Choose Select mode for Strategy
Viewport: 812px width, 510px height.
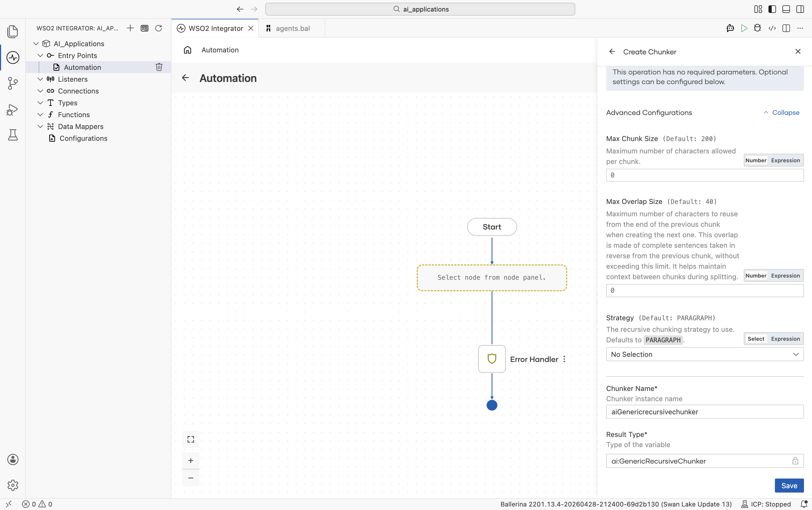point(756,339)
